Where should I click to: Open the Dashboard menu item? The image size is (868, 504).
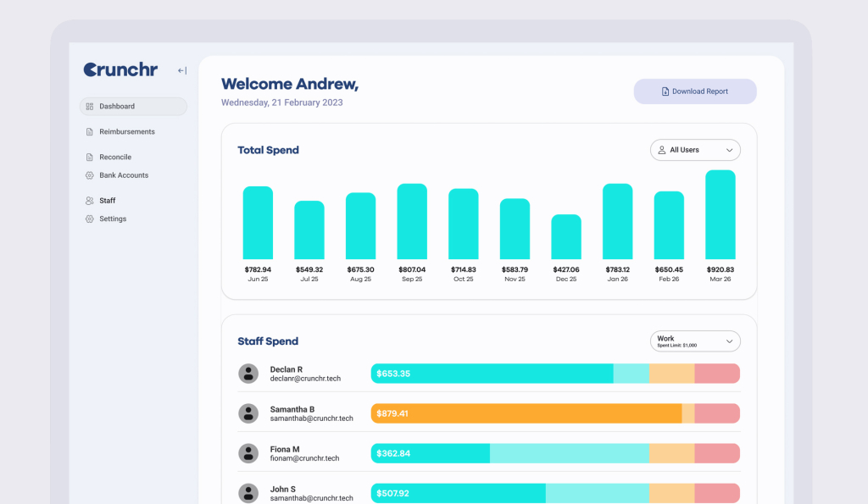tap(133, 106)
